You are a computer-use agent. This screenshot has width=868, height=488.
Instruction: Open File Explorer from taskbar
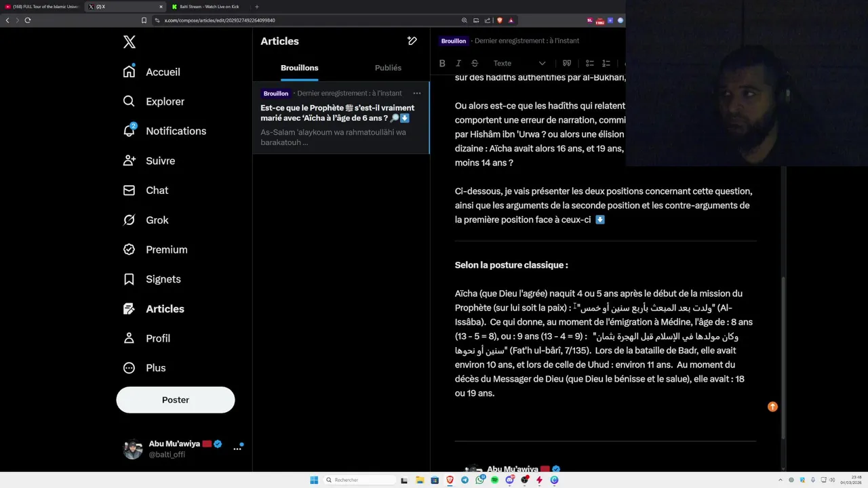(x=420, y=480)
